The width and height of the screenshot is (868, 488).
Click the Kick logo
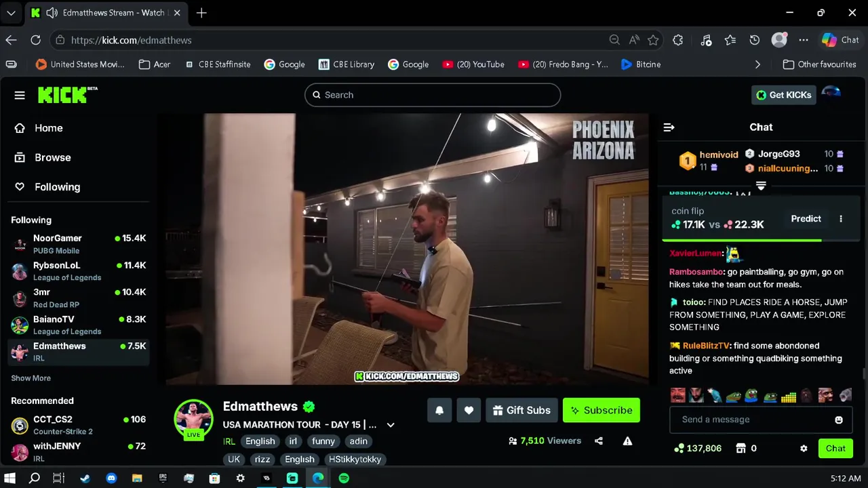click(67, 95)
